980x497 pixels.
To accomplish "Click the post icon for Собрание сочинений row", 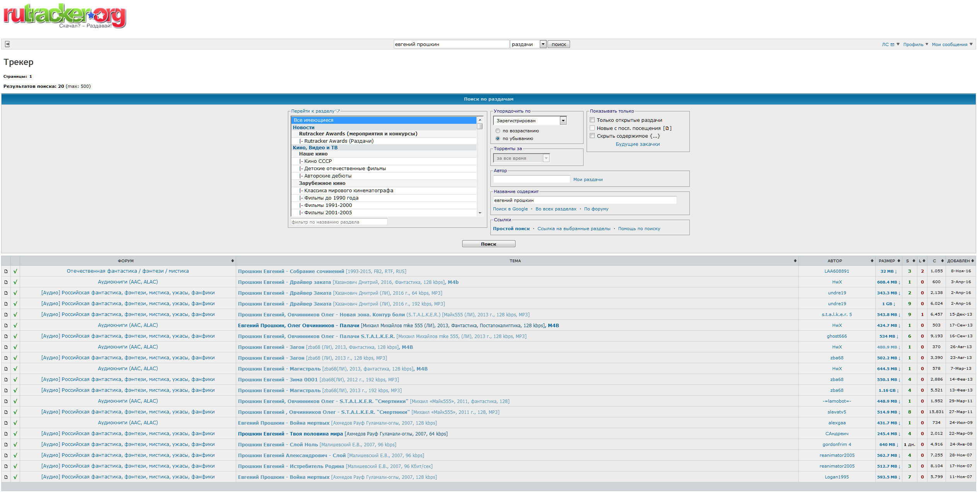I will click(x=6, y=272).
